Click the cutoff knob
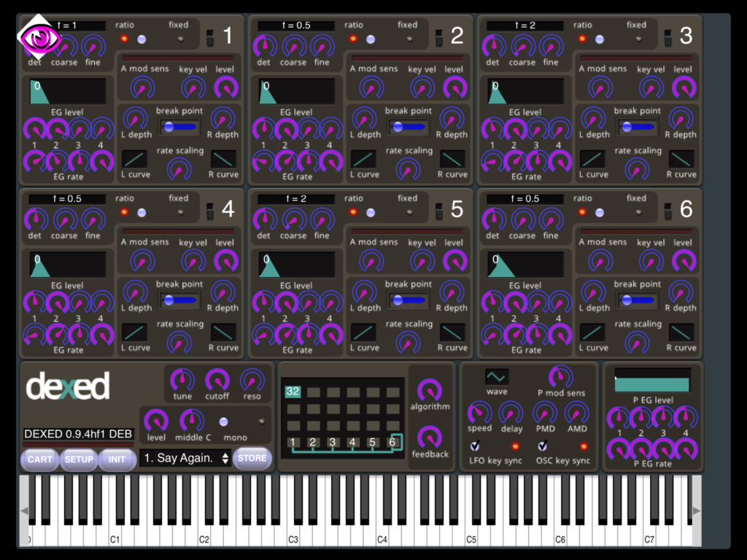Screen dimensions: 747x560 (x=217, y=380)
